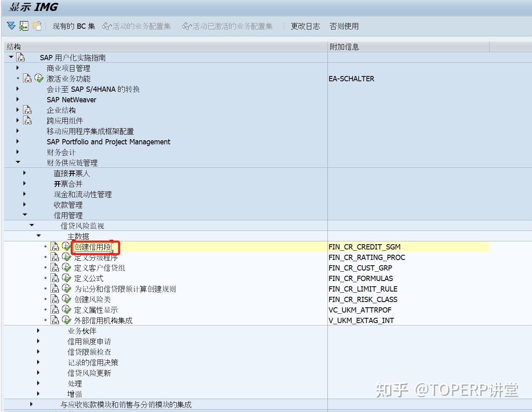
Task: Execute the 定义公式 activity icon
Action: 66,278
